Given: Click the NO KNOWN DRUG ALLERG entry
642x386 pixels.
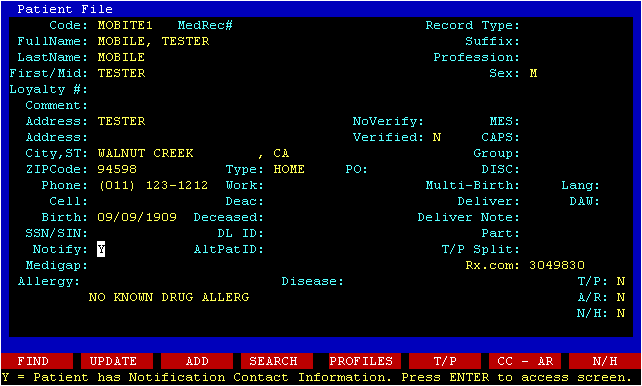Looking at the screenshot, I should (x=169, y=297).
